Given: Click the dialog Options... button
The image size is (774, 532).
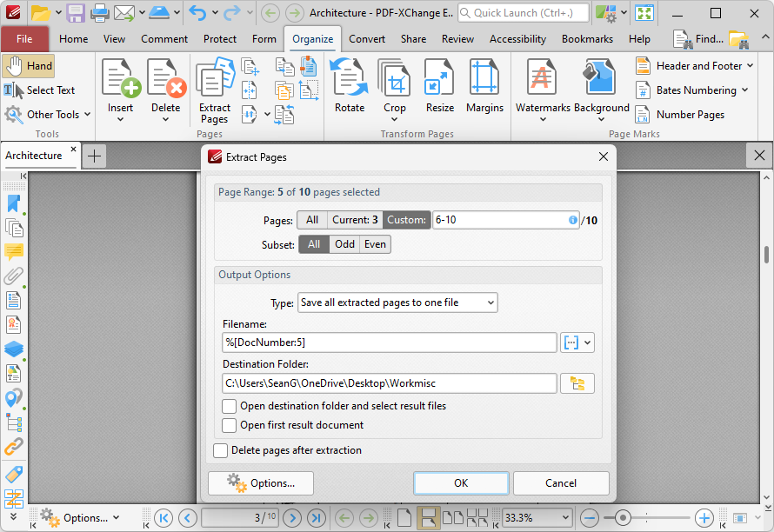Looking at the screenshot, I should 261,483.
